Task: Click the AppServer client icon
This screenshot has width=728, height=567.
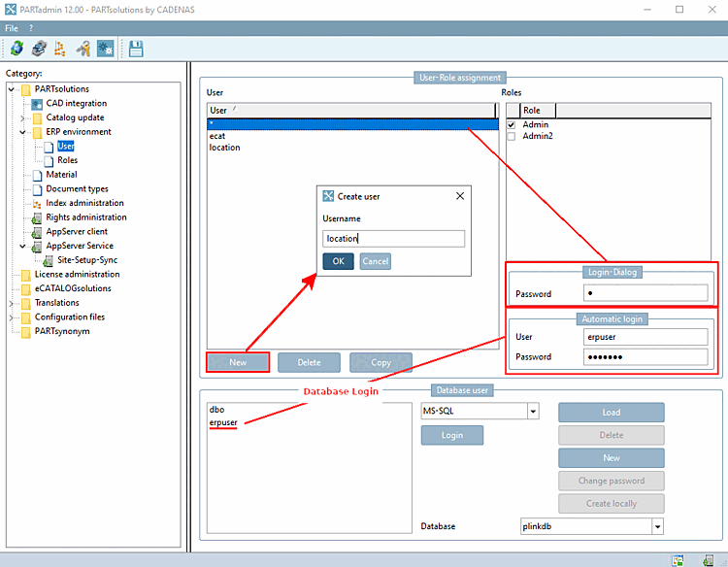Action: click(x=37, y=232)
